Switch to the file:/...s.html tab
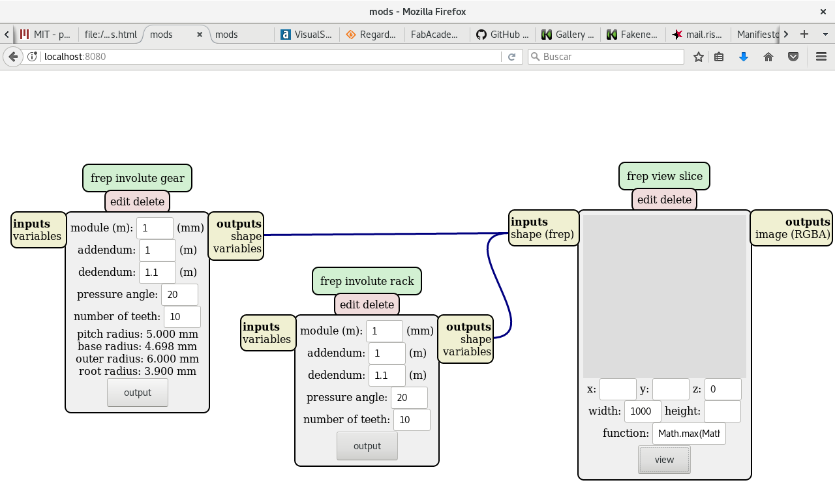The image size is (835, 504). [111, 35]
